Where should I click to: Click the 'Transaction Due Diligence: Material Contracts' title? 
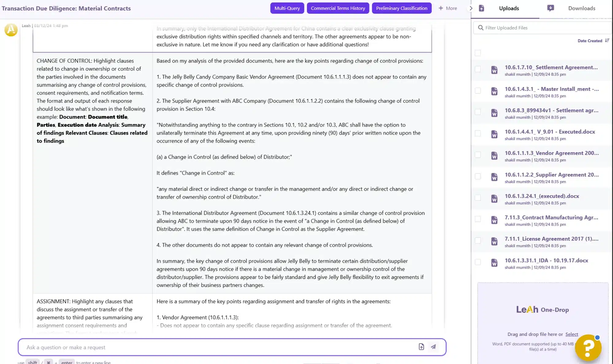(66, 8)
